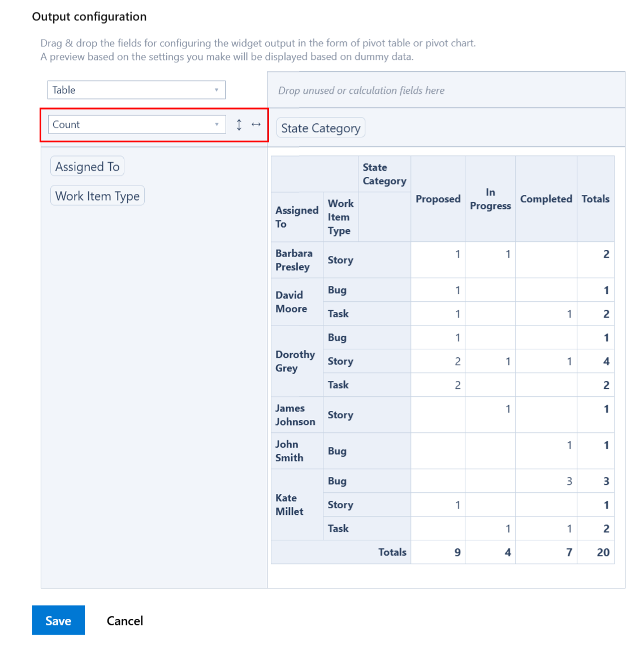Click David Moore's Task label
The height and width of the screenshot is (646, 644).
[367, 314]
